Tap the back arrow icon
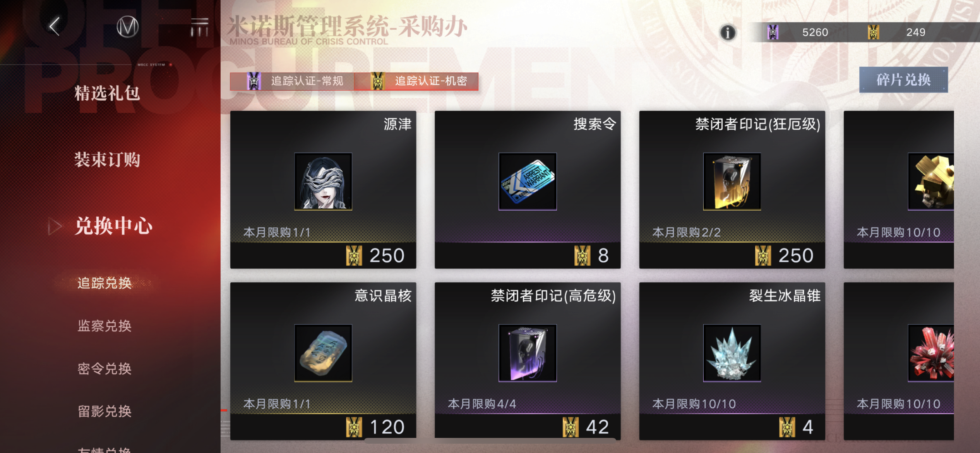This screenshot has height=453, width=980. click(x=55, y=26)
